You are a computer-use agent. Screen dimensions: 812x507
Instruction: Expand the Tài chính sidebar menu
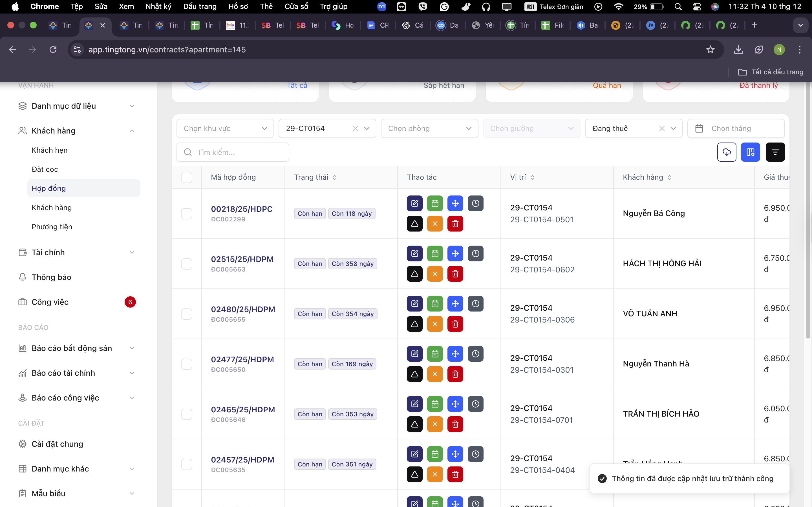[x=77, y=252]
